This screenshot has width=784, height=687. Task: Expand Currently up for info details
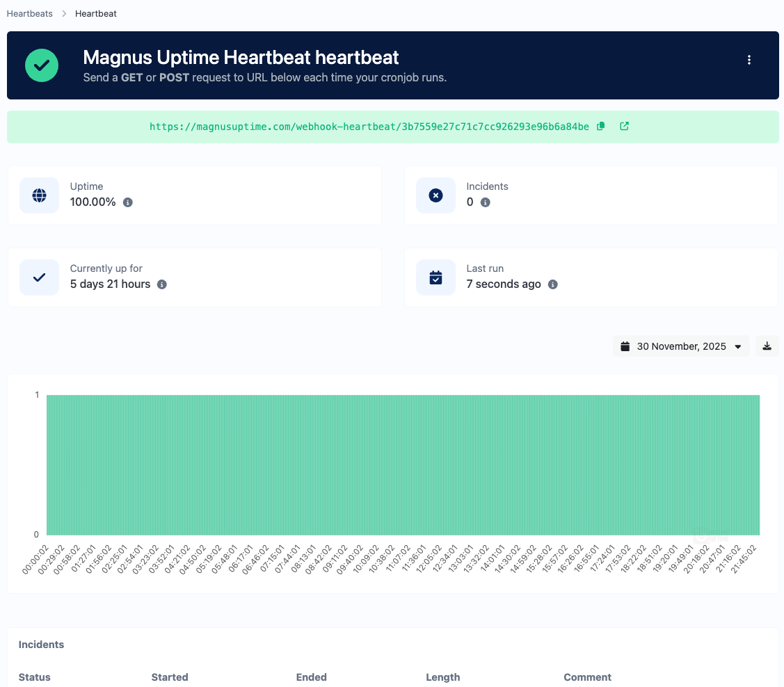[161, 284]
